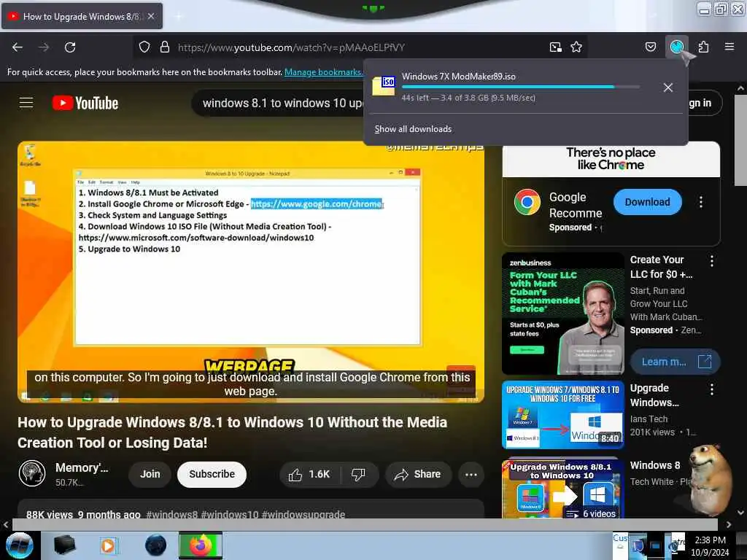This screenshot has width=747, height=560.
Task: Dislike the video
Action: pos(358,474)
